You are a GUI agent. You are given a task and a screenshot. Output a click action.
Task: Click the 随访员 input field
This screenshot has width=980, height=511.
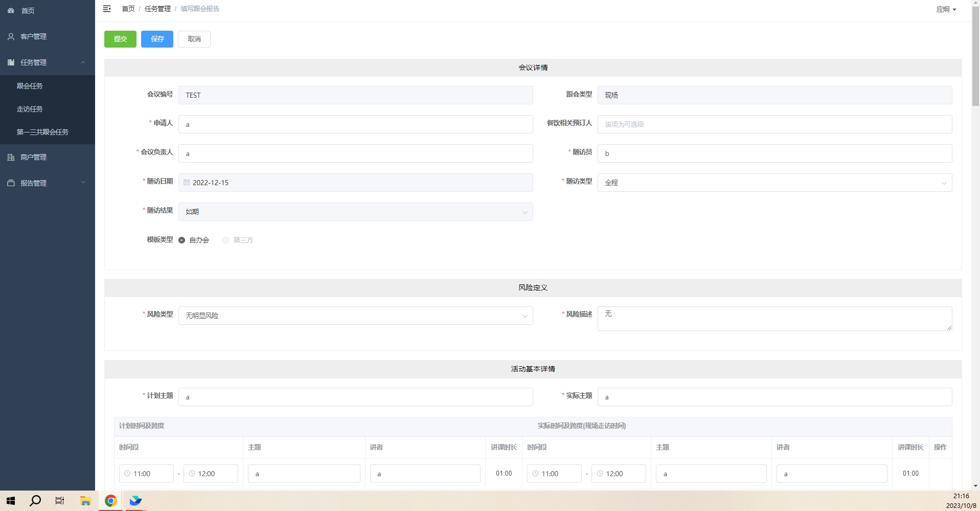(x=774, y=153)
